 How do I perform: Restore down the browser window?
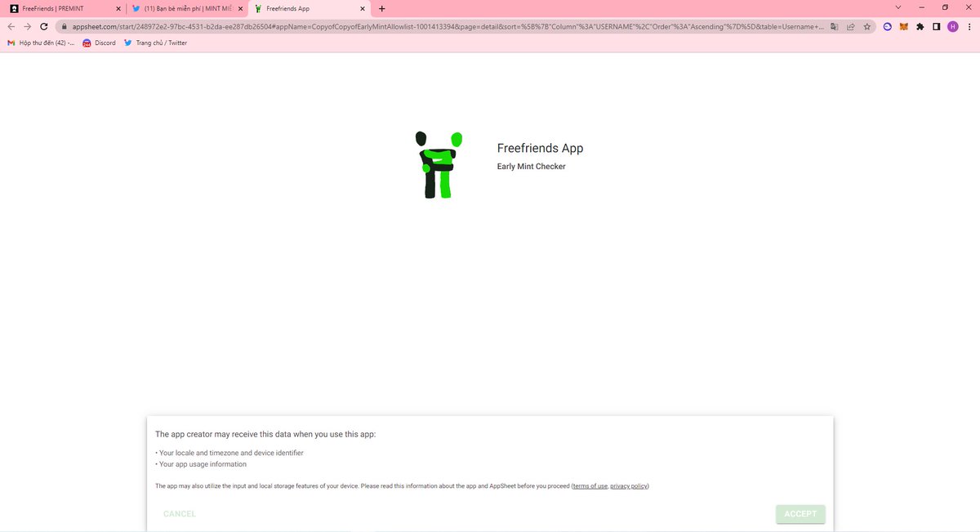[x=945, y=7]
